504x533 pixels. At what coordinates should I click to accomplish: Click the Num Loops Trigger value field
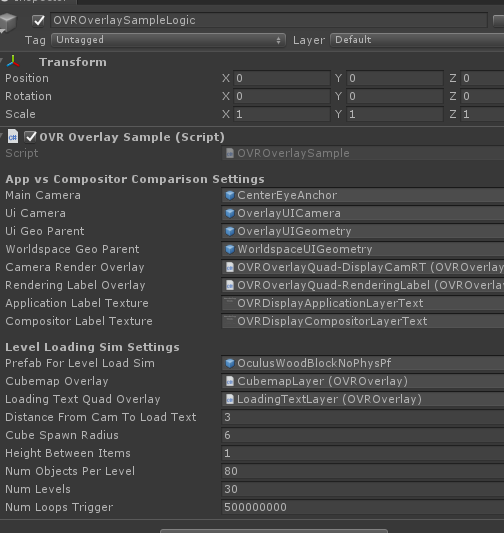click(363, 507)
